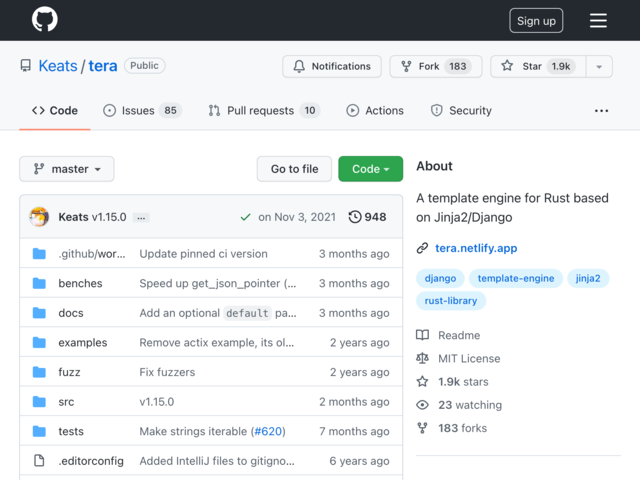Open the .github/wor... folder
Viewport: 640px width, 480px height.
[x=92, y=254]
